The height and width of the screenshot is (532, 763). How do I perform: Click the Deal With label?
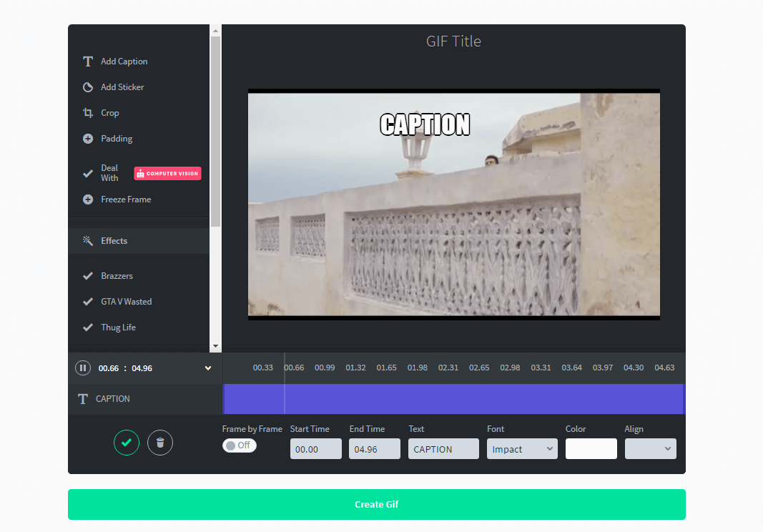tap(109, 173)
